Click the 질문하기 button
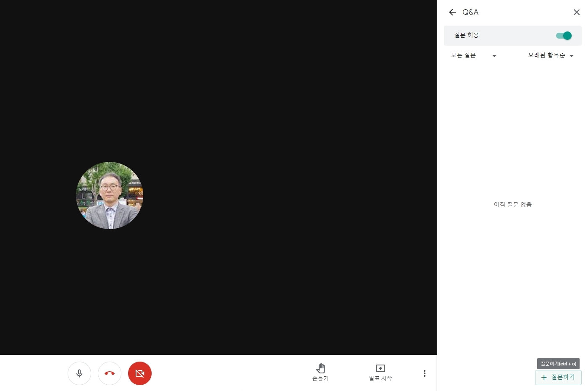The image size is (588, 391). 558,377
